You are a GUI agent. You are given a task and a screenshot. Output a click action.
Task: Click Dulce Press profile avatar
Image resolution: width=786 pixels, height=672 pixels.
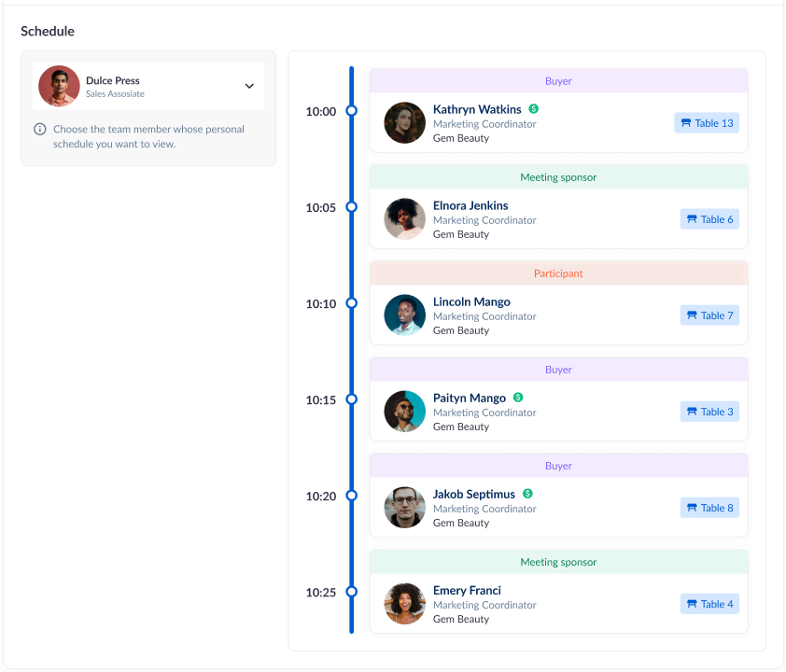click(x=59, y=86)
